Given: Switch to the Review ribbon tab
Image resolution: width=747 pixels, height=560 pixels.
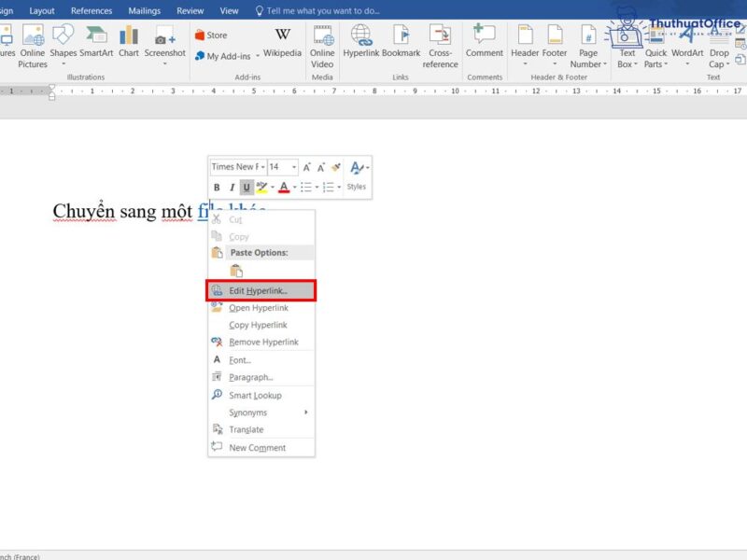Looking at the screenshot, I should [190, 10].
